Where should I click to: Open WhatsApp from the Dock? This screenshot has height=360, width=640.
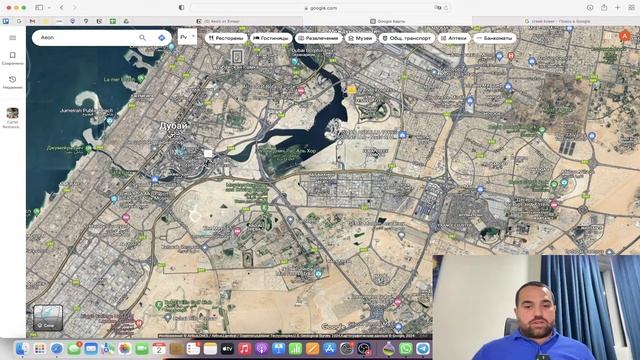(406, 349)
